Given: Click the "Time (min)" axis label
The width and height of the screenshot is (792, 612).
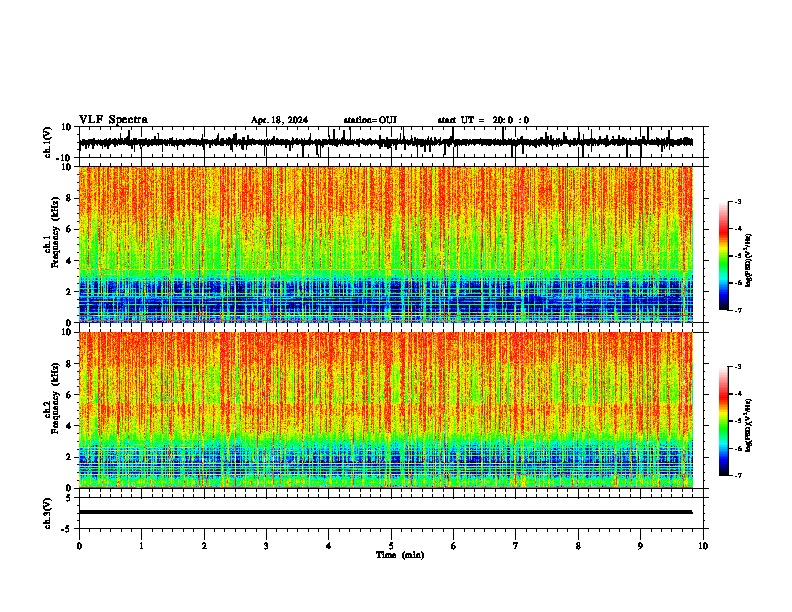Looking at the screenshot, I should 400,555.
